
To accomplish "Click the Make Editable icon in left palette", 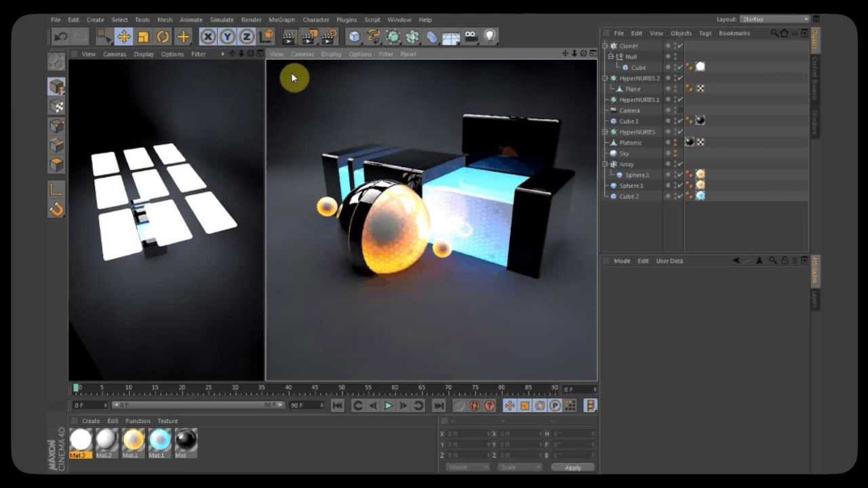I will [x=56, y=62].
